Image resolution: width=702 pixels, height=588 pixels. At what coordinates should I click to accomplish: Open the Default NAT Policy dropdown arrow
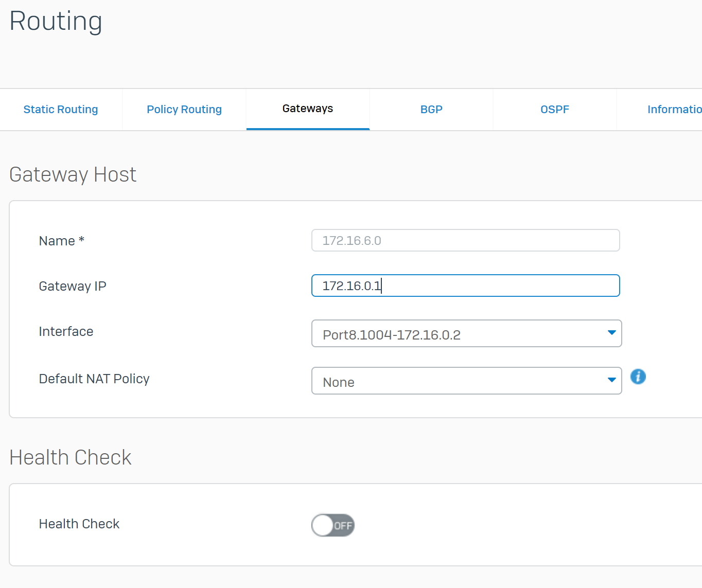pyautogui.click(x=611, y=380)
